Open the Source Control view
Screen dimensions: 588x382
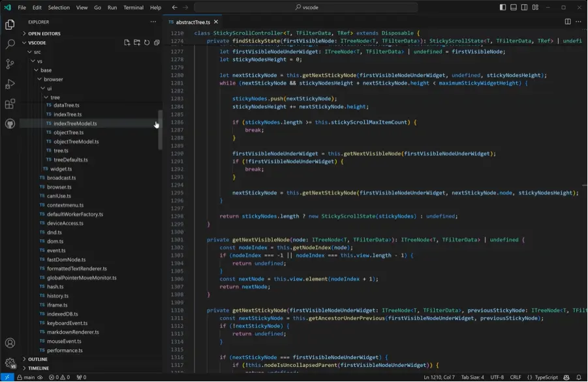(x=10, y=64)
